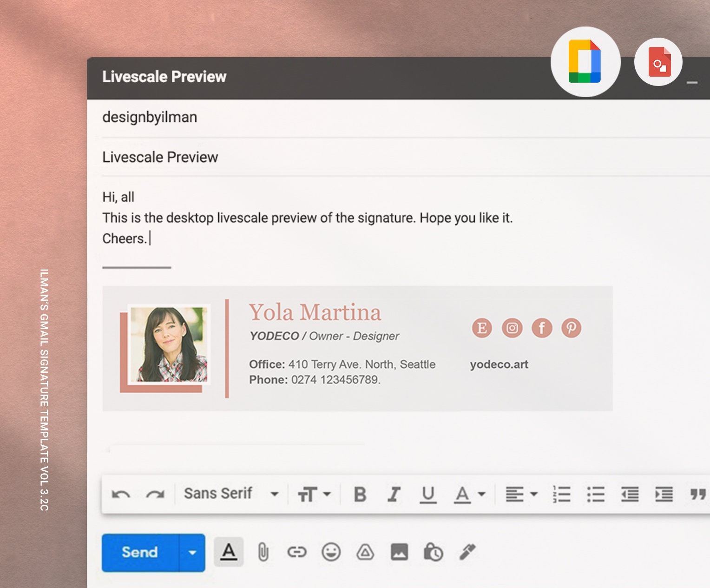
Task: Open more send options arrow
Action: tap(192, 552)
